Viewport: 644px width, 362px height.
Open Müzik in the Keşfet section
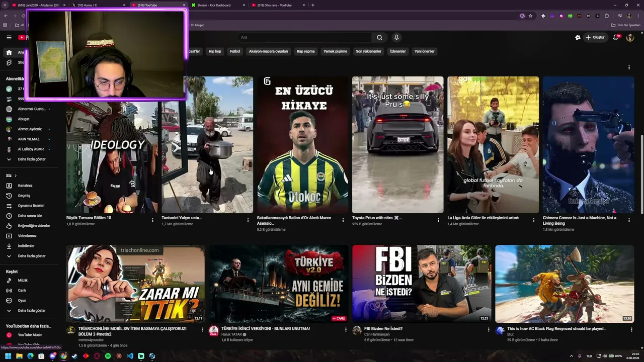23,281
